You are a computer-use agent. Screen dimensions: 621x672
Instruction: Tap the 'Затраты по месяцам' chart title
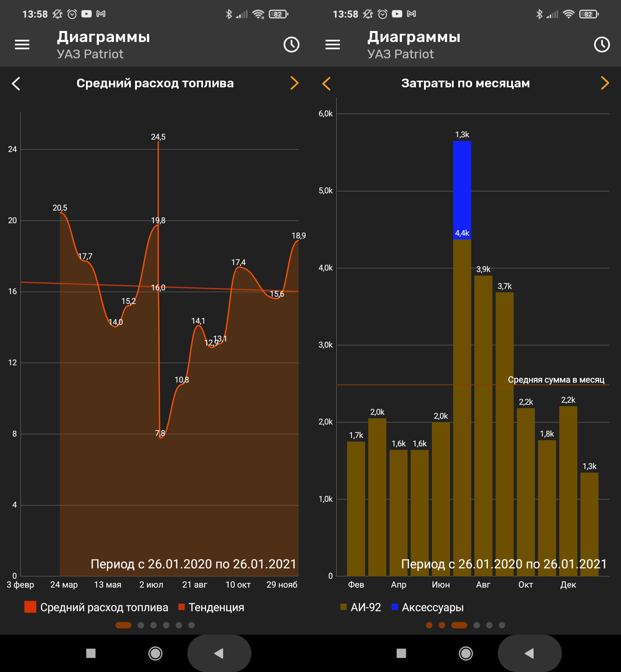465,83
